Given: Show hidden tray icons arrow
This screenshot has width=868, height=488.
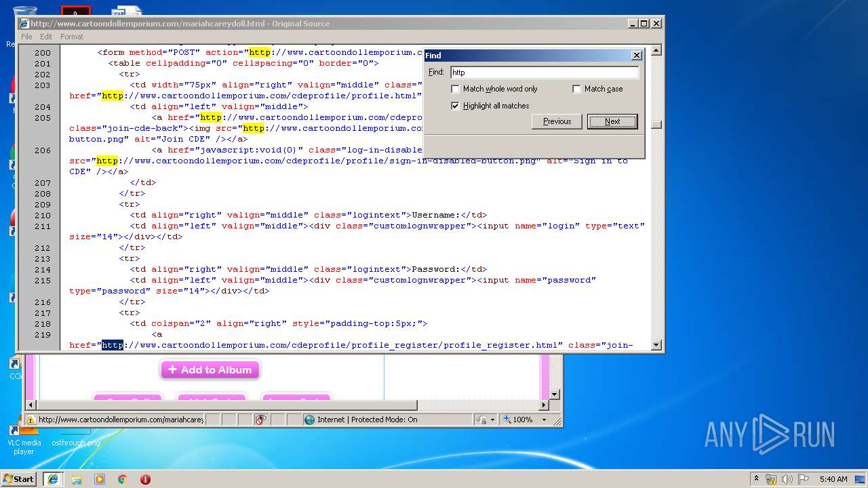Looking at the screenshot, I should (x=756, y=479).
